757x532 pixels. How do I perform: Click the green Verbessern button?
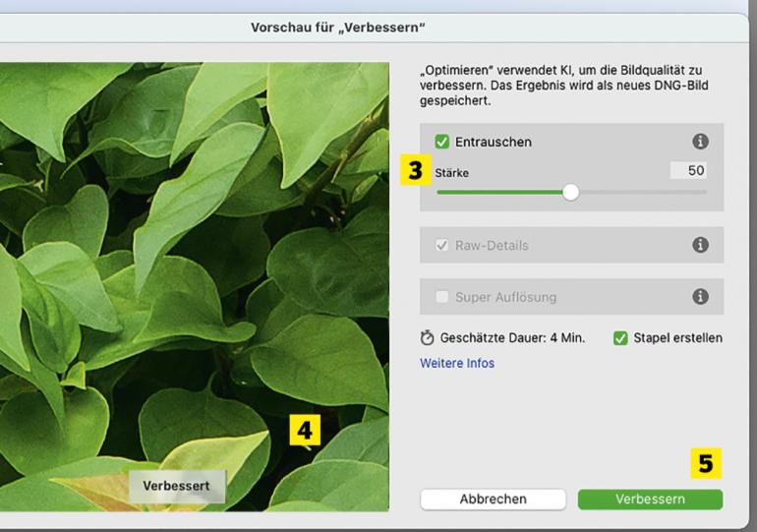click(x=650, y=500)
